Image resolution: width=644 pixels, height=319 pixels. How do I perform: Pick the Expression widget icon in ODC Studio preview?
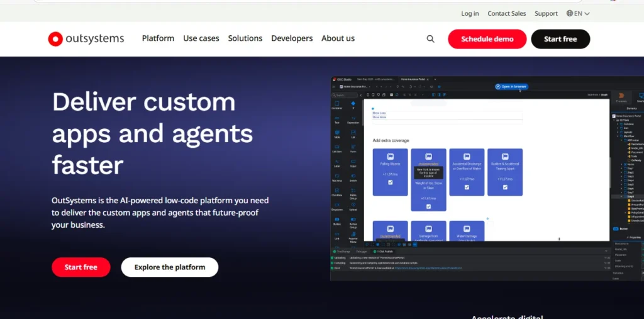tap(353, 118)
